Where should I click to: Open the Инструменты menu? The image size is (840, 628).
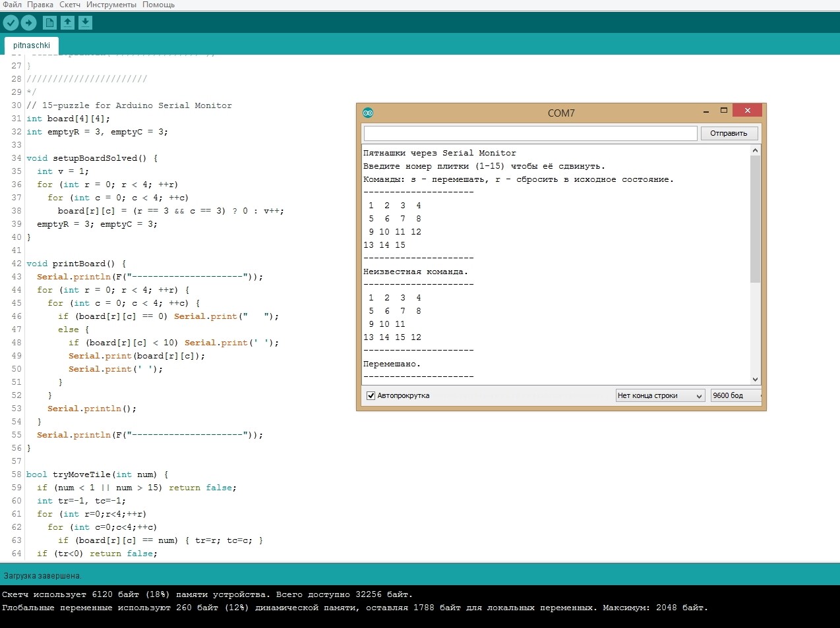(x=111, y=5)
